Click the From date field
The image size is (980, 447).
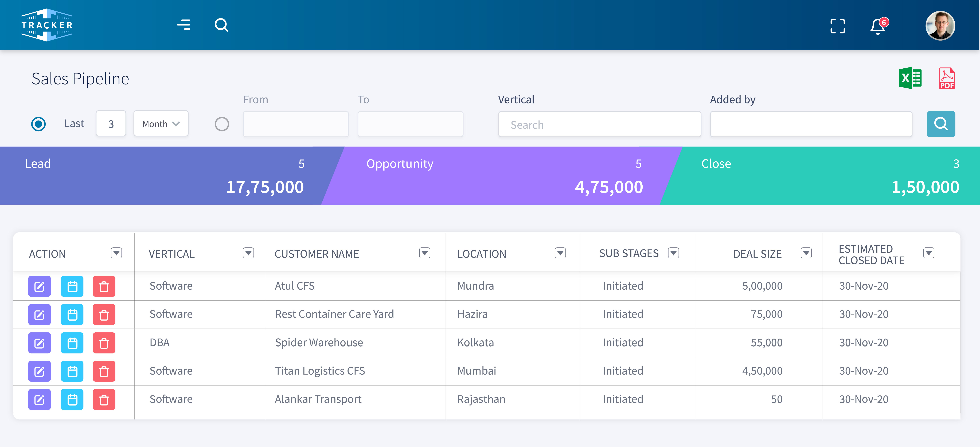(x=296, y=124)
